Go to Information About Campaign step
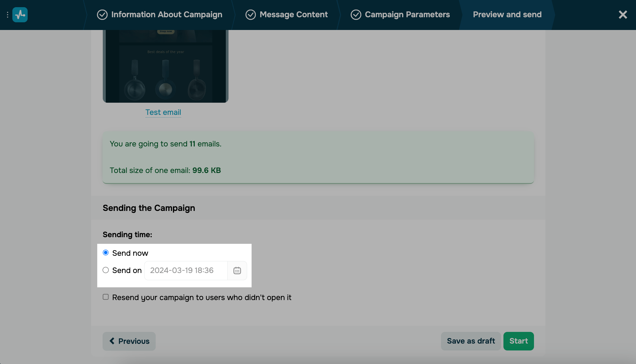The image size is (636, 364). (x=167, y=15)
